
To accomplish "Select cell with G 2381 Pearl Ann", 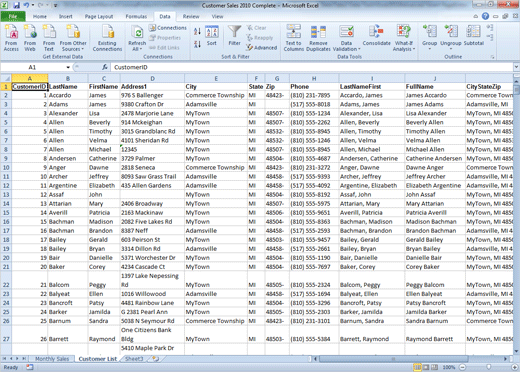I will [x=152, y=312].
